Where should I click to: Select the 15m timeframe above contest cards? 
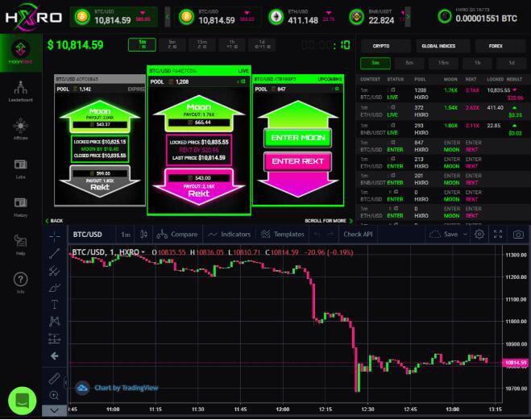pyautogui.click(x=201, y=44)
